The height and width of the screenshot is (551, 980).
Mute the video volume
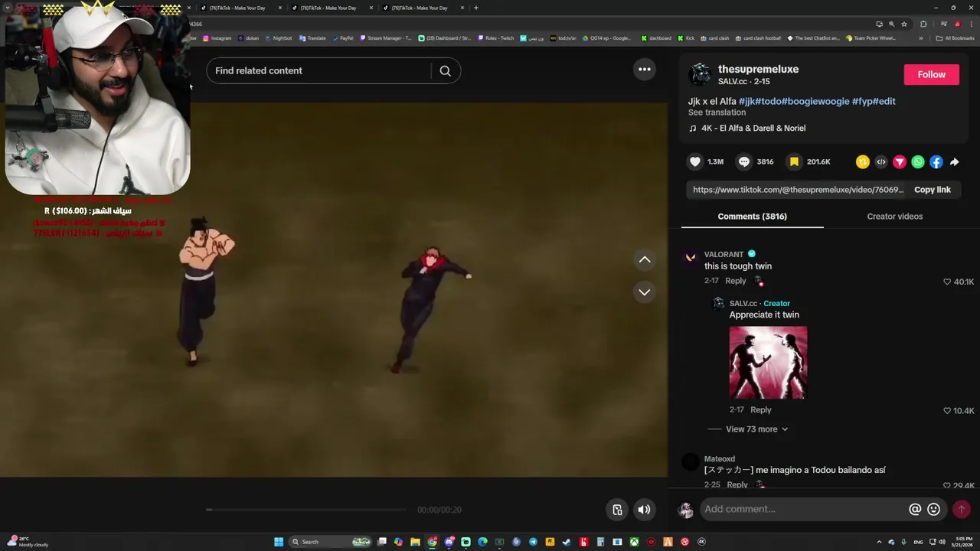[645, 510]
